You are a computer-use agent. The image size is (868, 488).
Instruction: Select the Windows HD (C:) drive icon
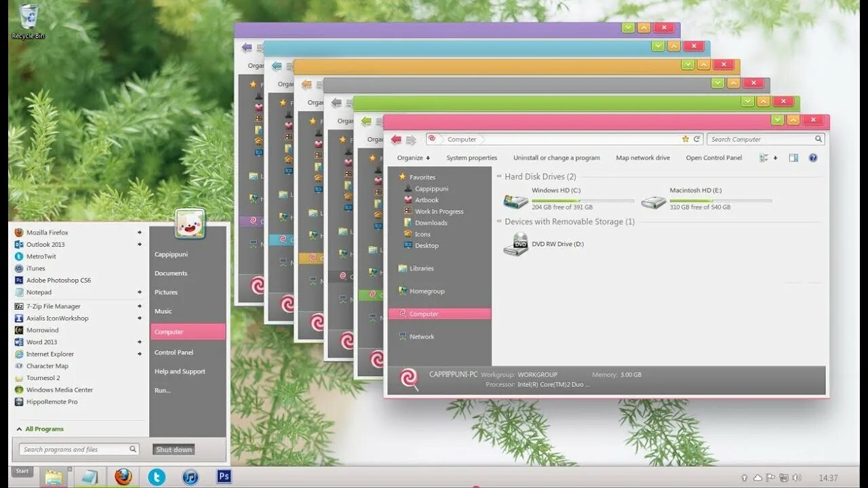coord(516,201)
